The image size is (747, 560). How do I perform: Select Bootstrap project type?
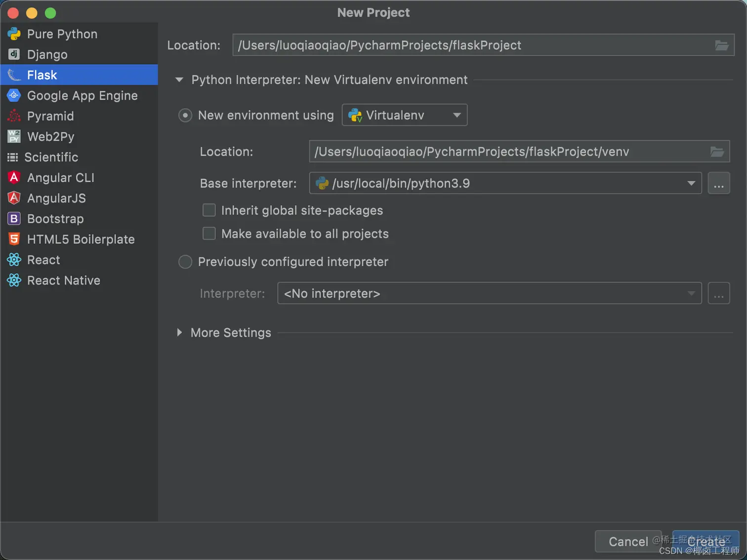[79, 218]
